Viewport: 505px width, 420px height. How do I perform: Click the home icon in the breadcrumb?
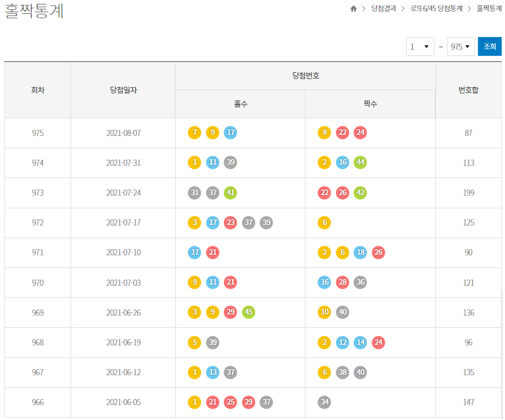pyautogui.click(x=353, y=9)
